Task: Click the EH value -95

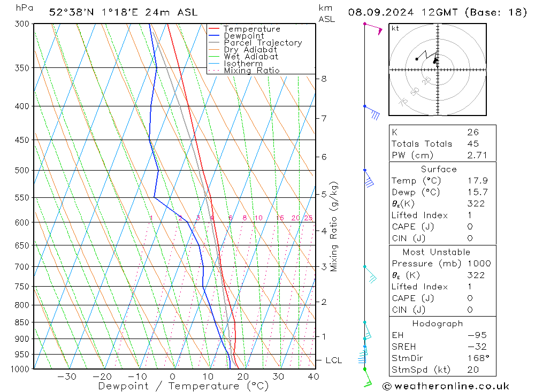Action: (477, 335)
